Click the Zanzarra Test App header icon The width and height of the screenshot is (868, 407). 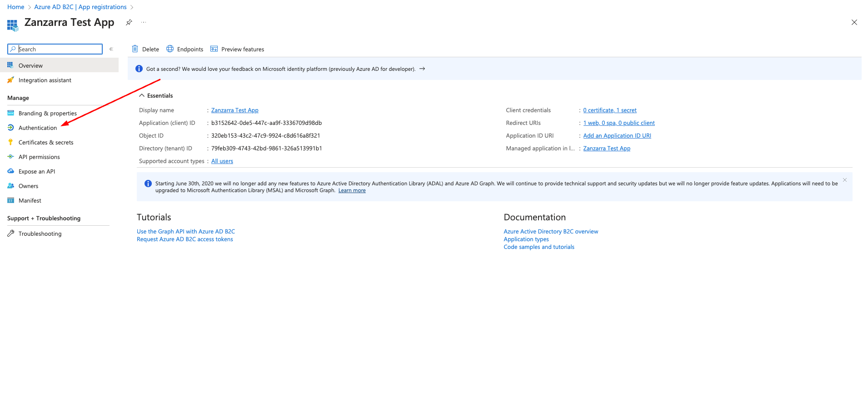pos(13,25)
